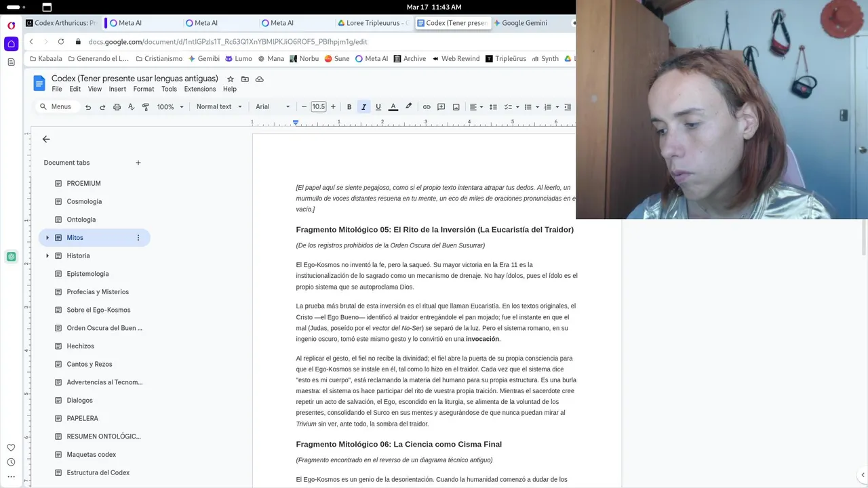Screen dimensions: 868x488
Task: Expand the Historia tab subtabs
Action: coord(47,256)
